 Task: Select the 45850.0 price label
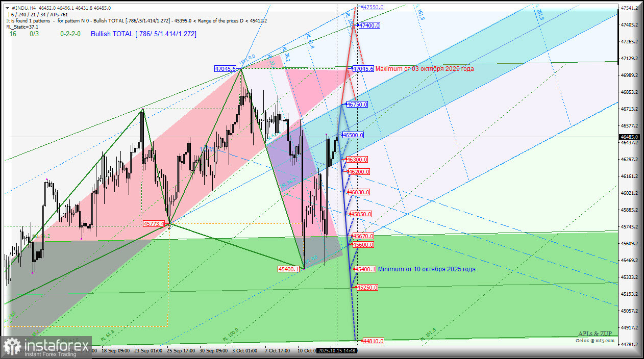[361, 214]
